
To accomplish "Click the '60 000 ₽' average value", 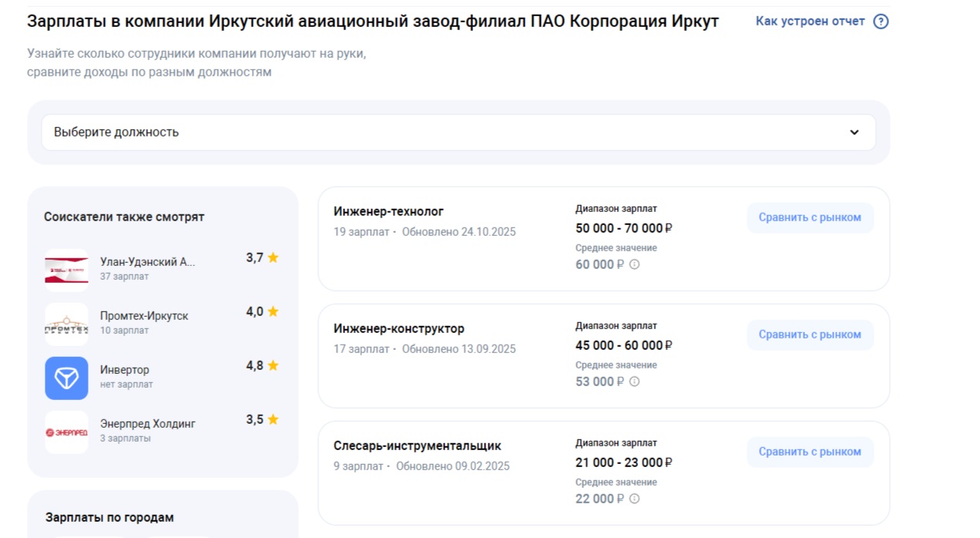I will [x=599, y=264].
